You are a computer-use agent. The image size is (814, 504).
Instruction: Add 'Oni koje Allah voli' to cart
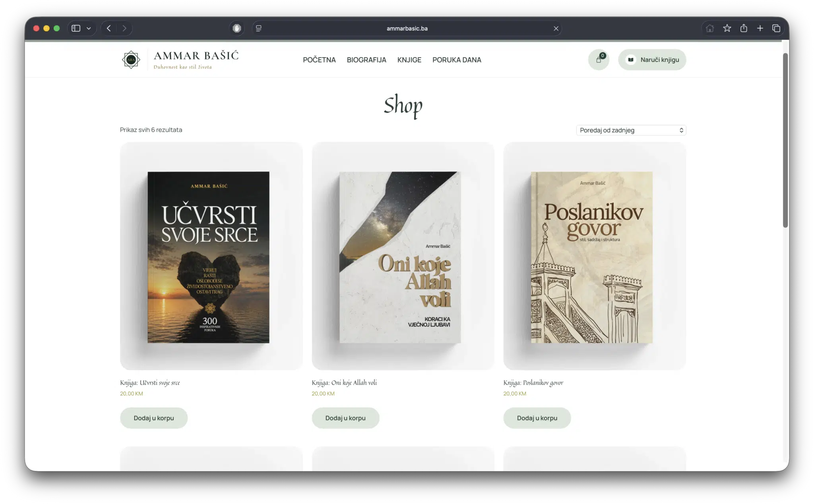click(345, 418)
